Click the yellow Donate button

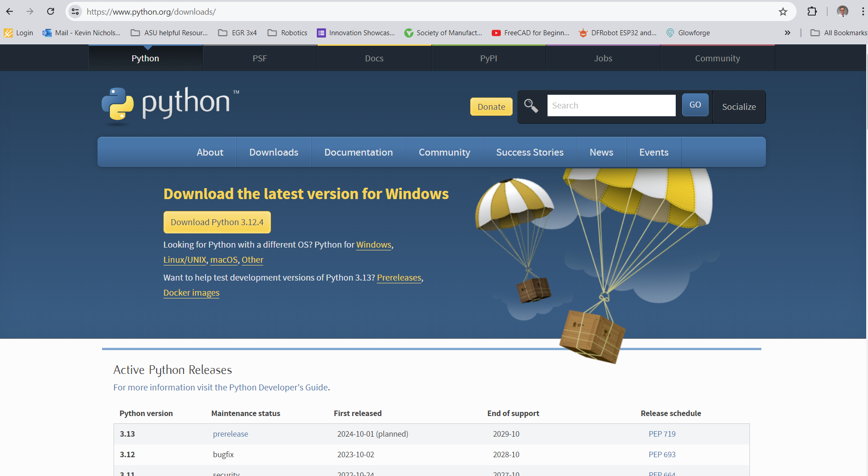coord(491,107)
